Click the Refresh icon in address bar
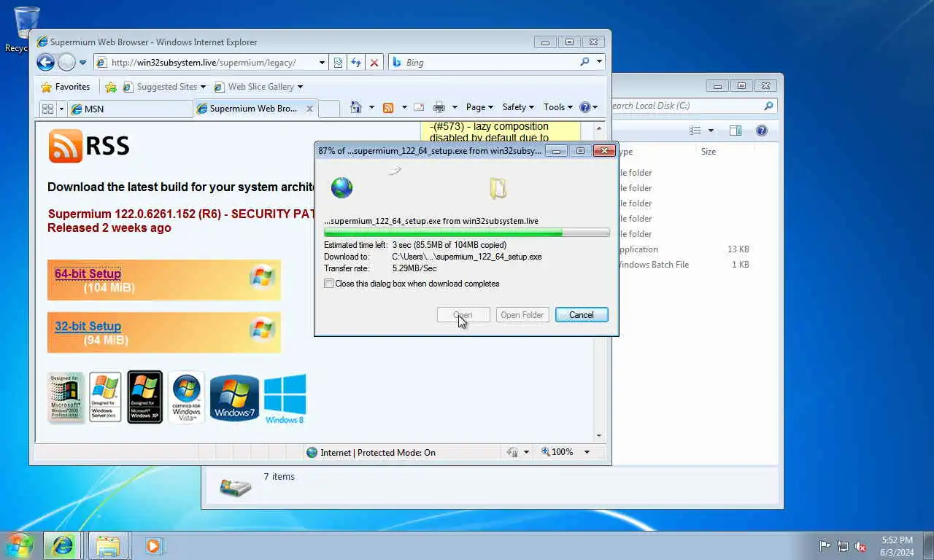Viewport: 934px width, 560px height. coord(356,63)
